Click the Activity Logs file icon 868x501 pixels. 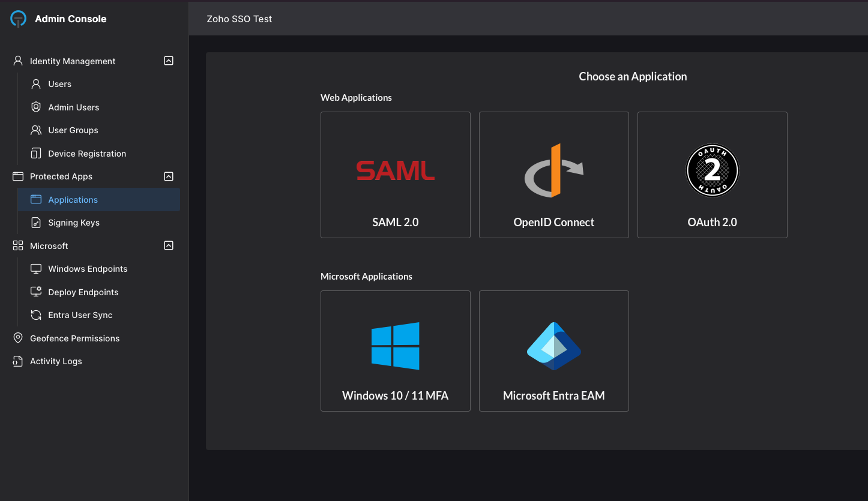click(x=18, y=361)
